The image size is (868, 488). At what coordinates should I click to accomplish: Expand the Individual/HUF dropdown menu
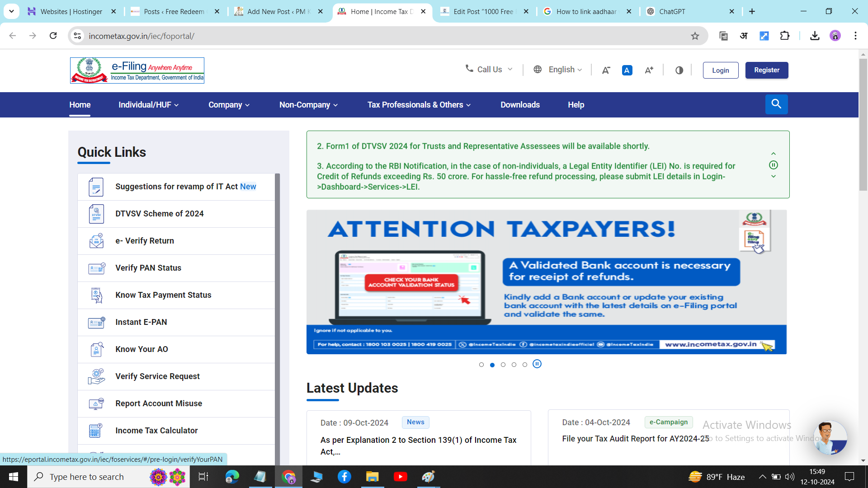click(x=148, y=104)
